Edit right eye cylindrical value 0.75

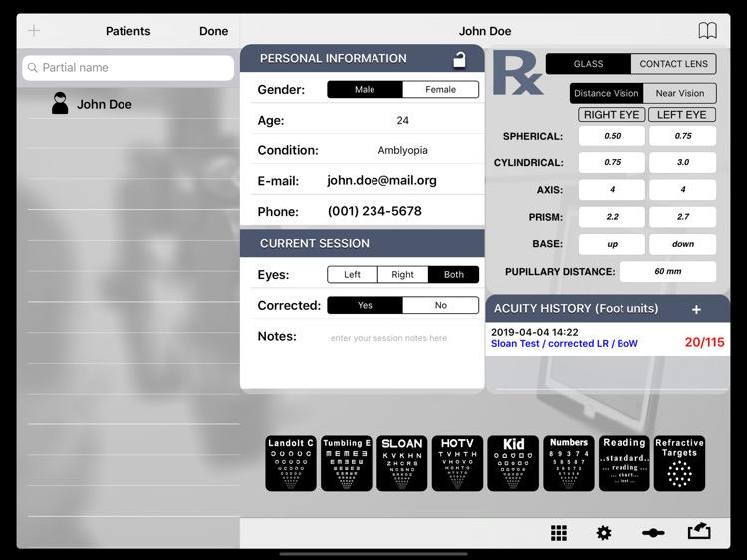point(612,162)
